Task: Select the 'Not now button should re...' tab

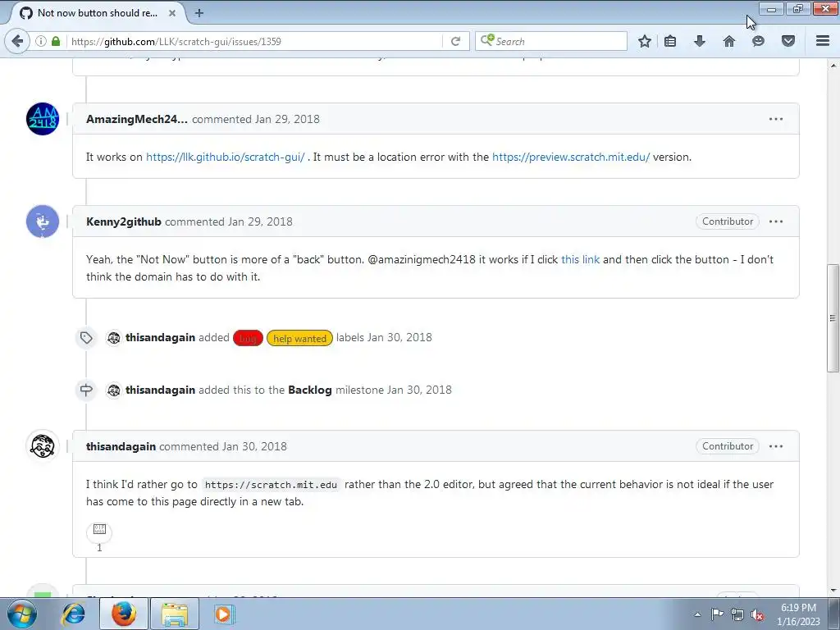Action: (x=97, y=13)
